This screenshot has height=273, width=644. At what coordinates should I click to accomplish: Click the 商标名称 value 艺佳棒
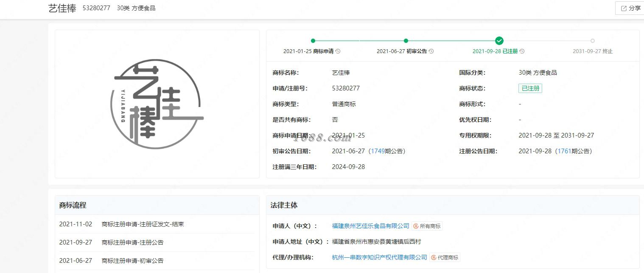click(x=341, y=73)
